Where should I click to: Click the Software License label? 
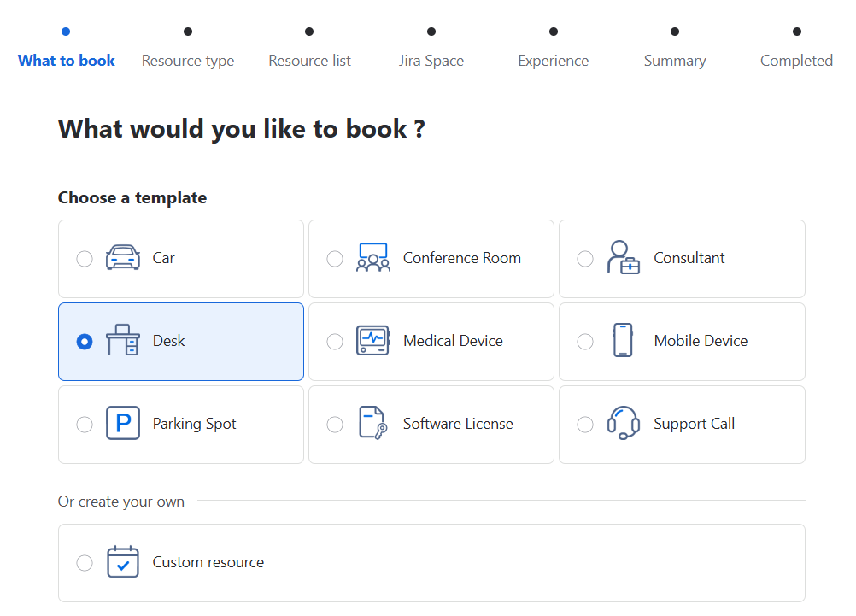tap(458, 424)
